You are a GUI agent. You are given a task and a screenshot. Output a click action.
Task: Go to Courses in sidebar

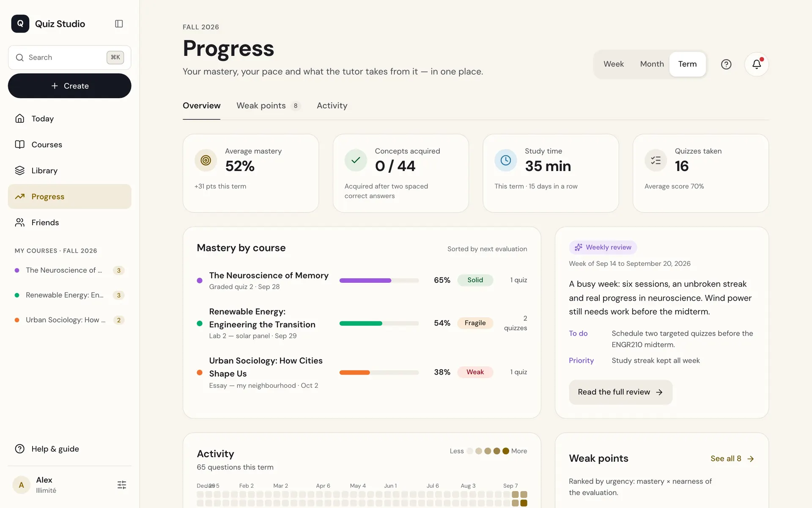69,144
